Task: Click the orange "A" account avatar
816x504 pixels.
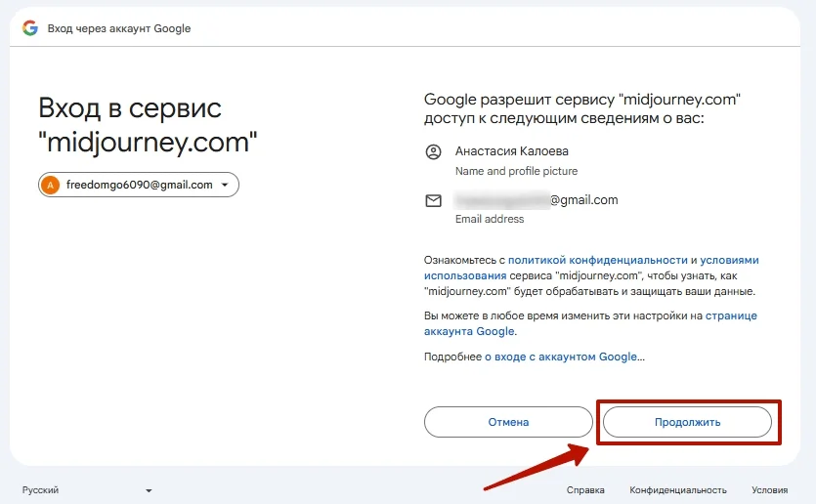Action: point(51,185)
